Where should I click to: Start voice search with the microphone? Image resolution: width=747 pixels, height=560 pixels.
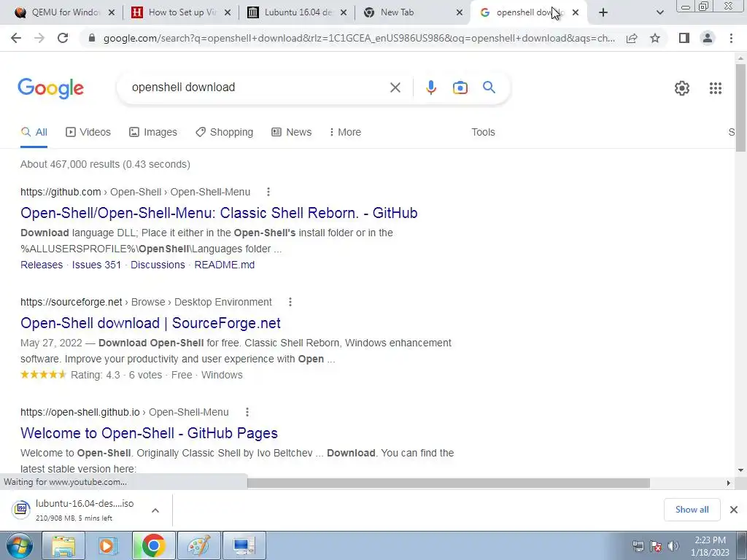pos(430,87)
